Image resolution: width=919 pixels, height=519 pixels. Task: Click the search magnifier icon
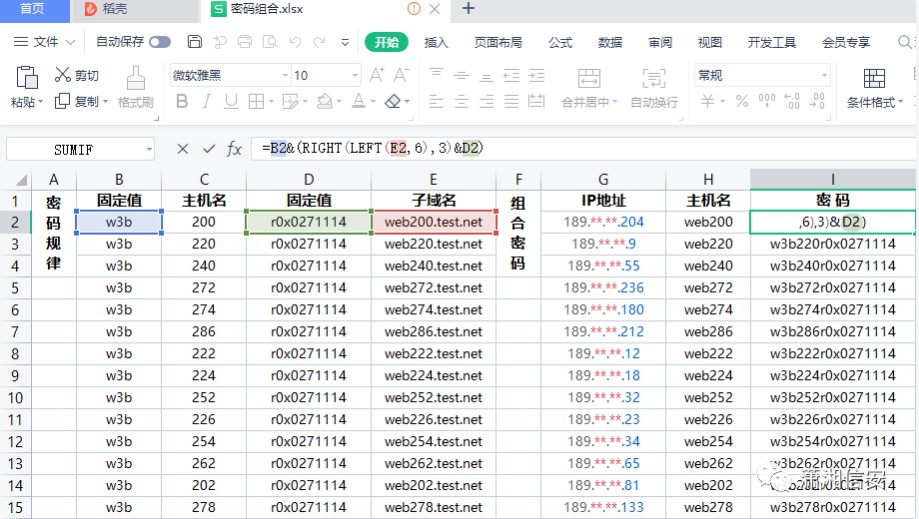pos(905,42)
